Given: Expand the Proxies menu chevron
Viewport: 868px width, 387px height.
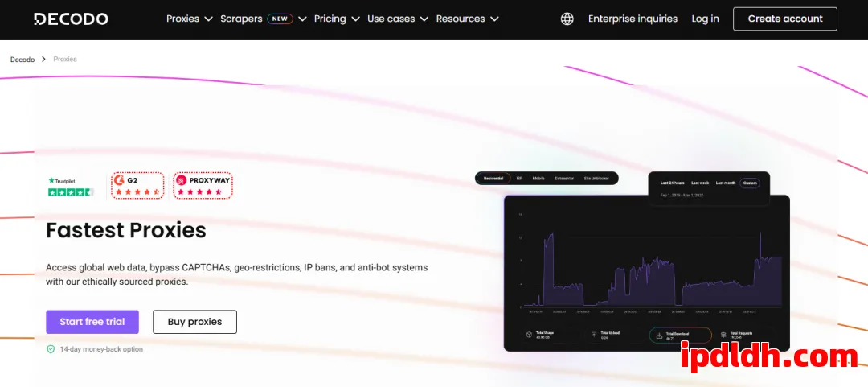Looking at the screenshot, I should click(208, 19).
